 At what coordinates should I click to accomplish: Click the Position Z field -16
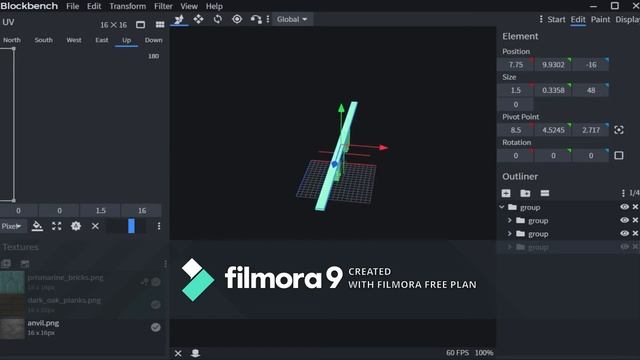(x=591, y=64)
